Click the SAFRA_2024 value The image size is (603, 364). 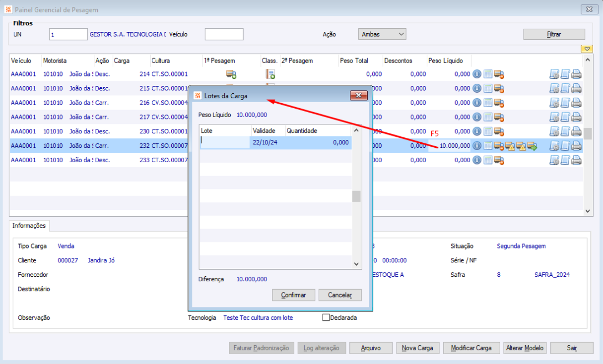tap(552, 274)
